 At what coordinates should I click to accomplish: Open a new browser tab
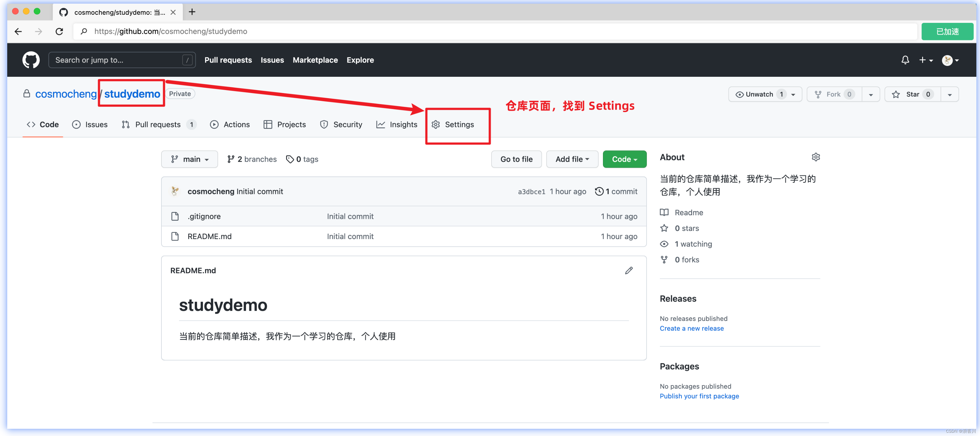click(192, 12)
